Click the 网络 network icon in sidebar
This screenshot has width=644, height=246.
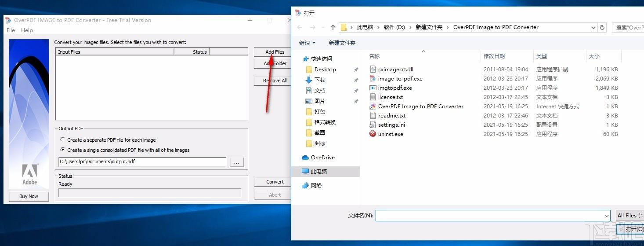pyautogui.click(x=305, y=186)
